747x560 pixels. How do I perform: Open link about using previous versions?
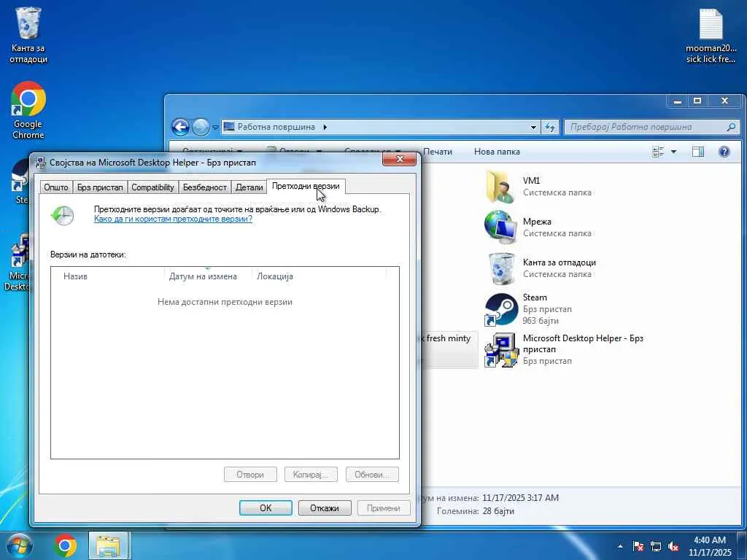[x=173, y=219]
